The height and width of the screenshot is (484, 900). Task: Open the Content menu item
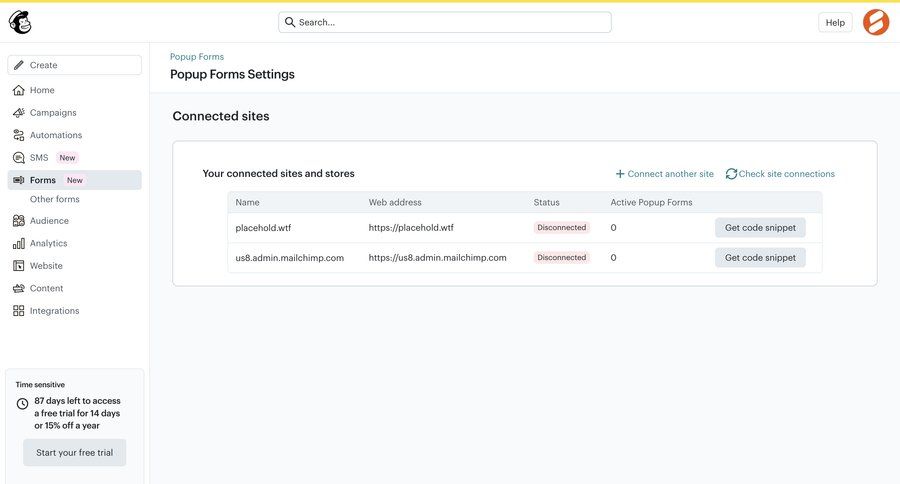(x=46, y=288)
